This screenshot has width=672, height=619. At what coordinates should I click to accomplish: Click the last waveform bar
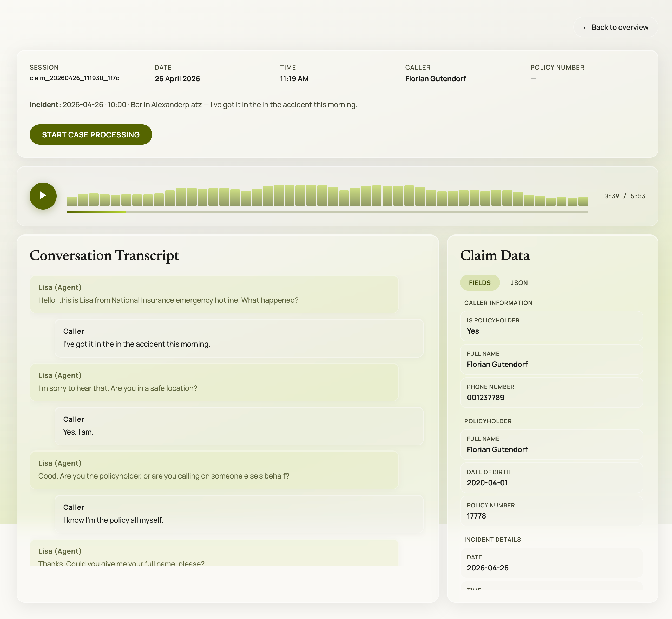point(583,201)
